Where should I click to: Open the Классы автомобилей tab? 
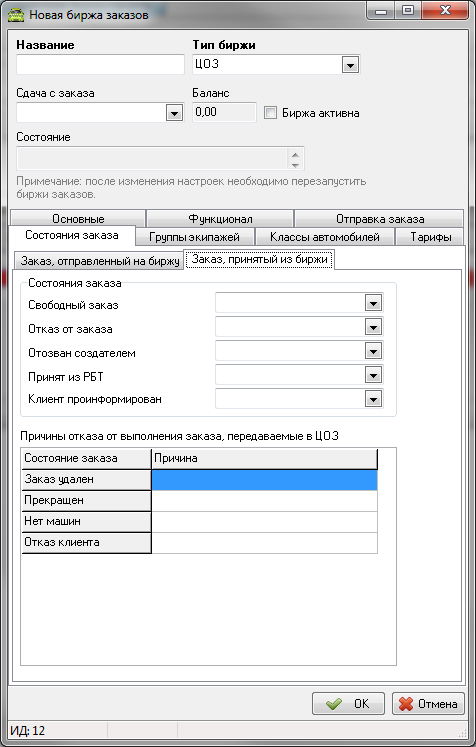324,237
